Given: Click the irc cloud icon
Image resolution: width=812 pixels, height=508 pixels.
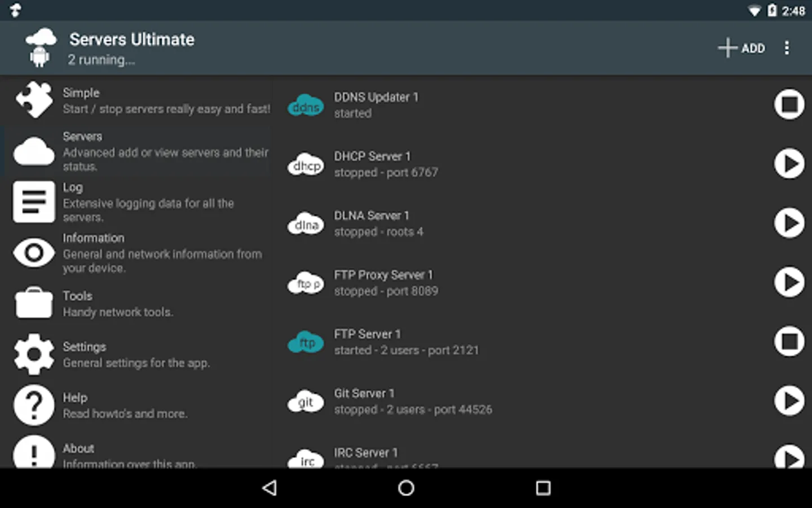Looking at the screenshot, I should click(306, 459).
